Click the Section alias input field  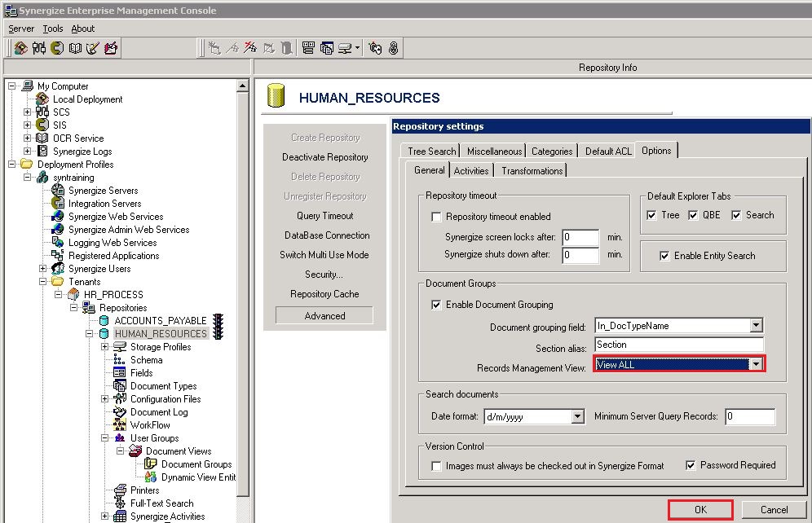679,345
